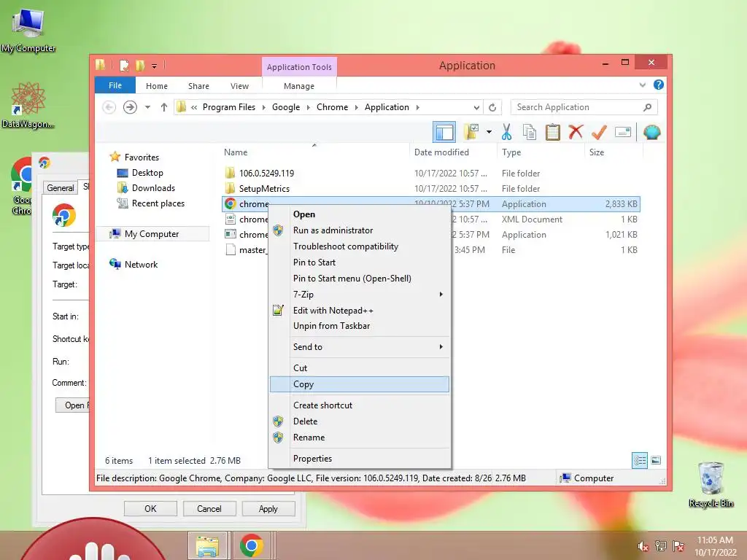Viewport: 747px width, 560px height.
Task: Select Recent places in navigation pane
Action: [158, 203]
